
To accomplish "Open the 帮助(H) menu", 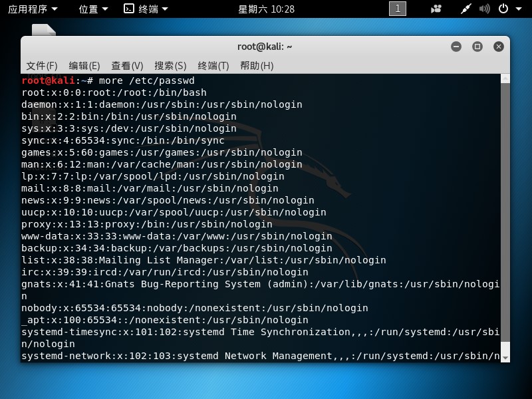I will pyautogui.click(x=257, y=65).
